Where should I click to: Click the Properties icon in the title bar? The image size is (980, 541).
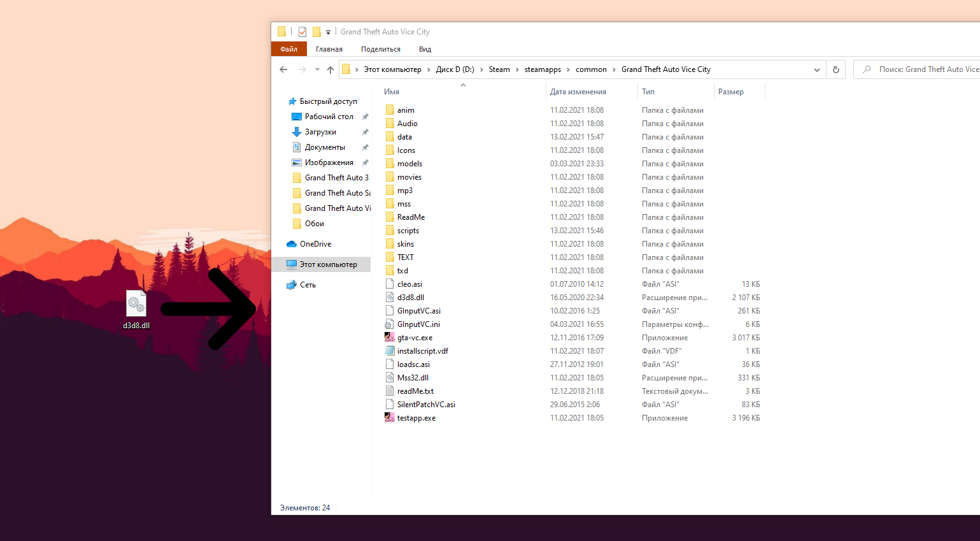(x=302, y=32)
